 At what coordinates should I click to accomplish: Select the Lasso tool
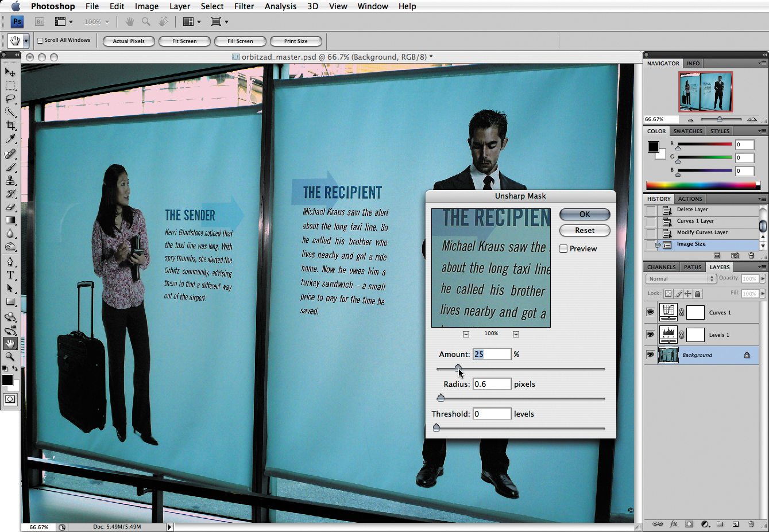click(10, 99)
